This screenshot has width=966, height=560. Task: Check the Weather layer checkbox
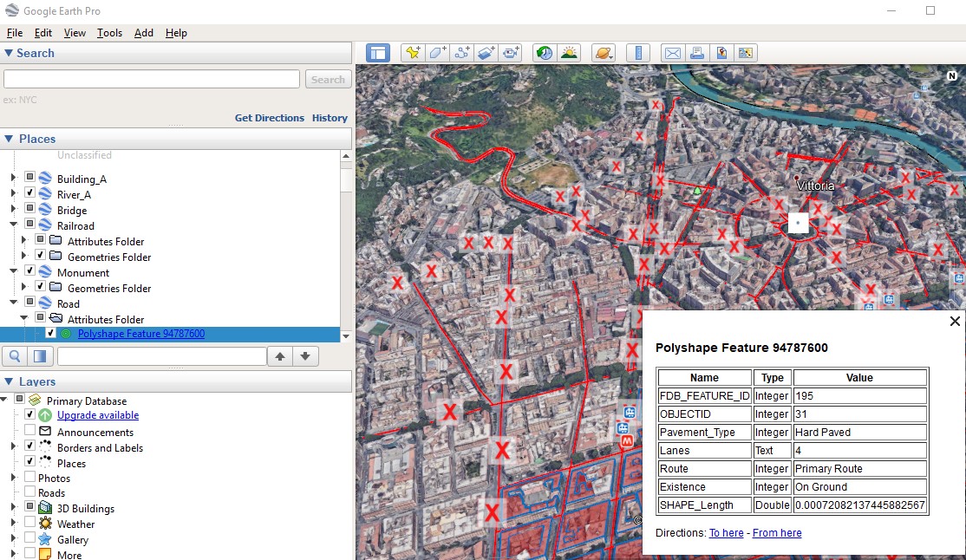click(x=29, y=523)
